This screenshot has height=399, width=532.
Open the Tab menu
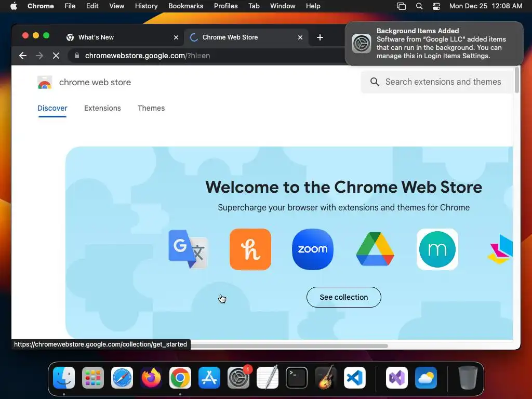click(x=254, y=6)
